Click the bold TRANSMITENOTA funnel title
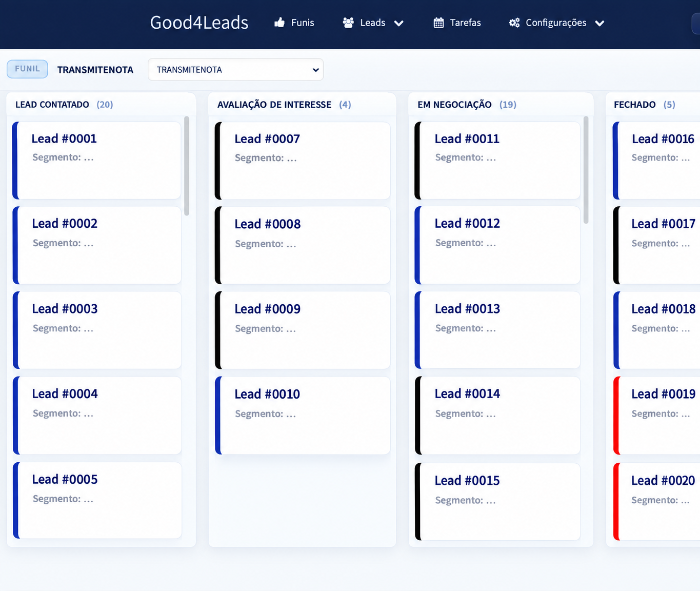The width and height of the screenshot is (700, 591). [x=95, y=70]
